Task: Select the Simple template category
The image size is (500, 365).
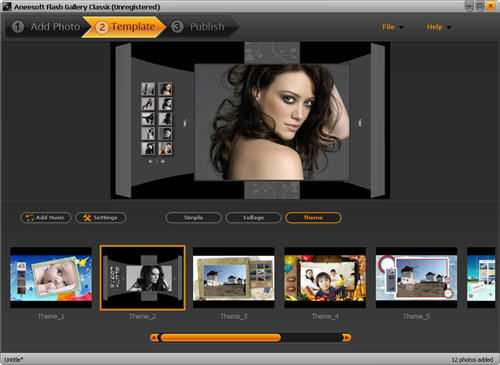Action: (x=193, y=218)
